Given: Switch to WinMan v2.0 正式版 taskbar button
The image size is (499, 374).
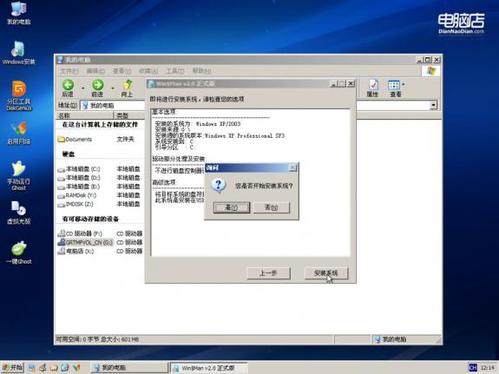Looking at the screenshot, I should [209, 368].
